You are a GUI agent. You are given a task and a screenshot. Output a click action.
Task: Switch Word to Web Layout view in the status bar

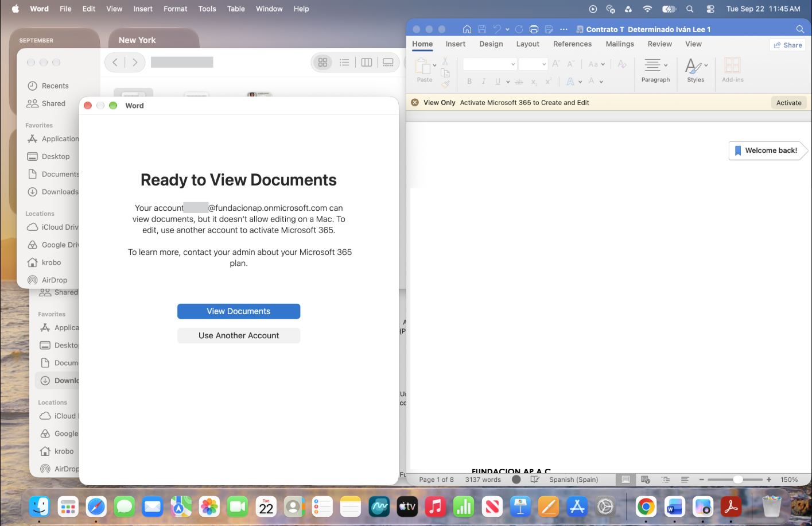pyautogui.click(x=646, y=479)
